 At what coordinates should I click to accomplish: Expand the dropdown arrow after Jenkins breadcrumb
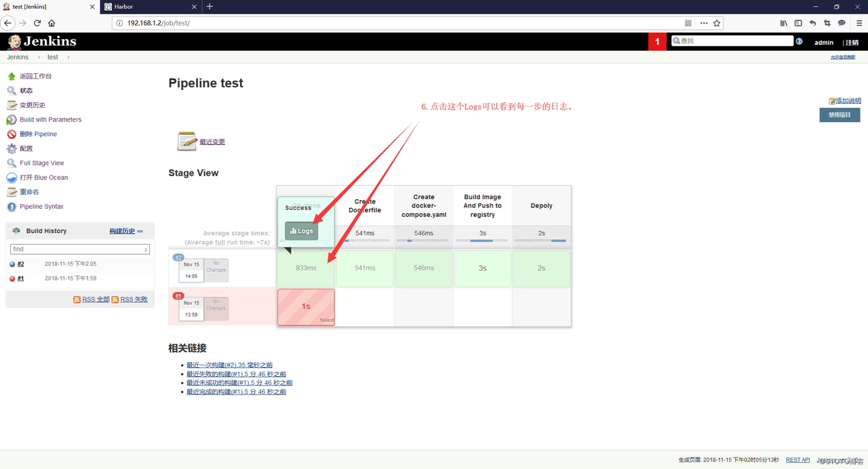point(39,58)
